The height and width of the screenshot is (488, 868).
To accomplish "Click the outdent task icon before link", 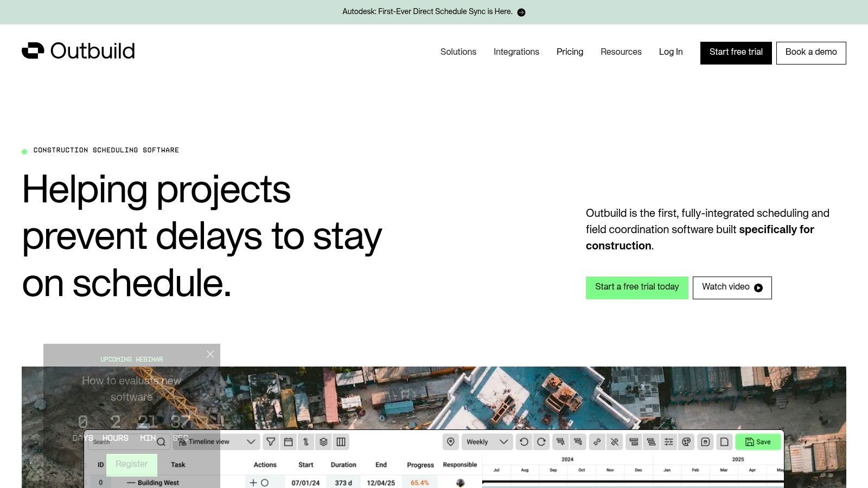I will pyautogui.click(x=578, y=442).
